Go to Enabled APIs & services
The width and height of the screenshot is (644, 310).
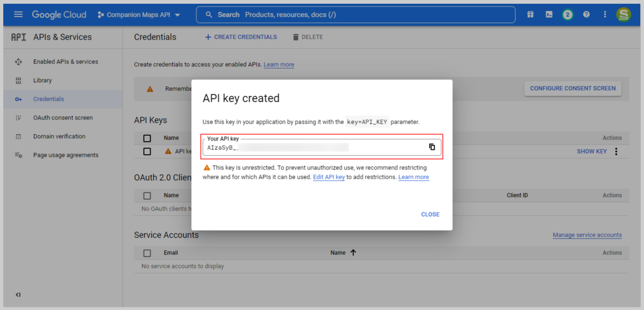pyautogui.click(x=66, y=62)
